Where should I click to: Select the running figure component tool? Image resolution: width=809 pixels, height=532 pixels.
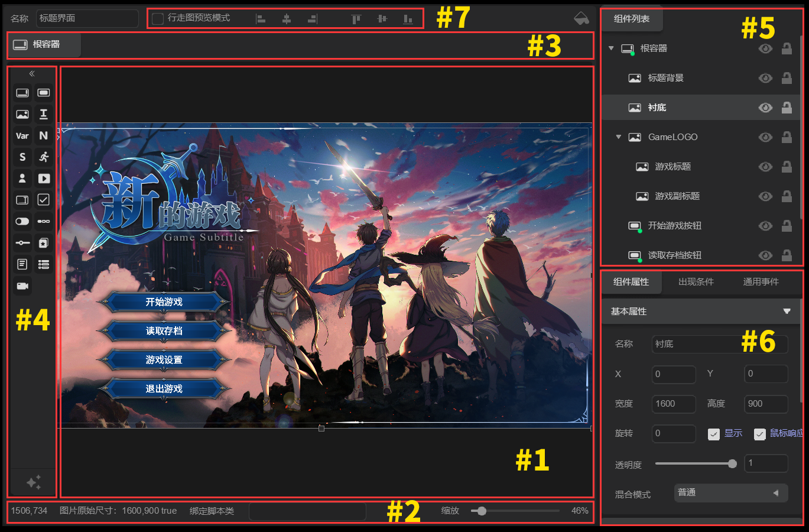click(x=44, y=157)
